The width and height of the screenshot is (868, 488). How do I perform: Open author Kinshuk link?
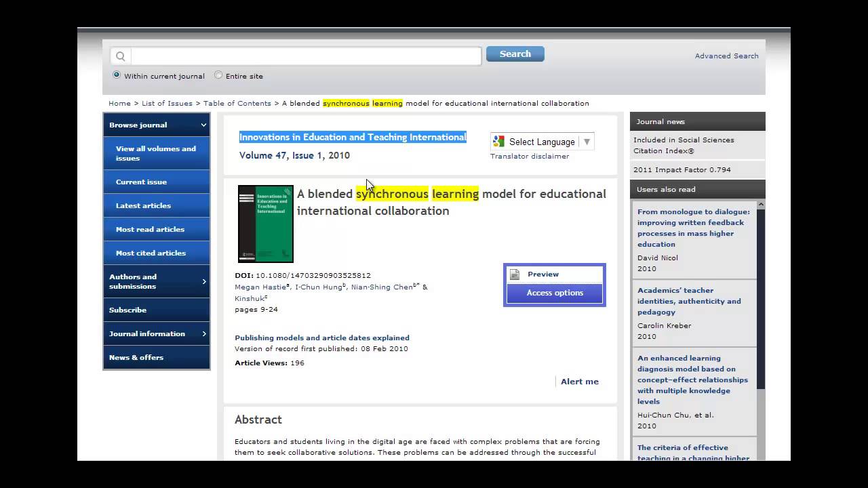(250, 298)
